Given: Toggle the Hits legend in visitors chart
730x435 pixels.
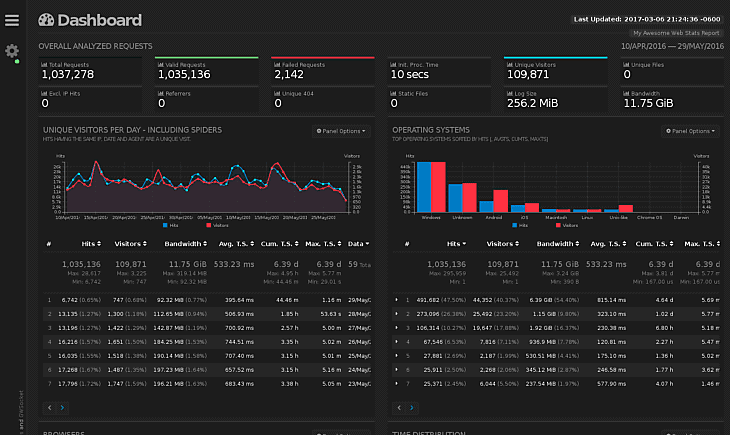Looking at the screenshot, I should pos(170,225).
